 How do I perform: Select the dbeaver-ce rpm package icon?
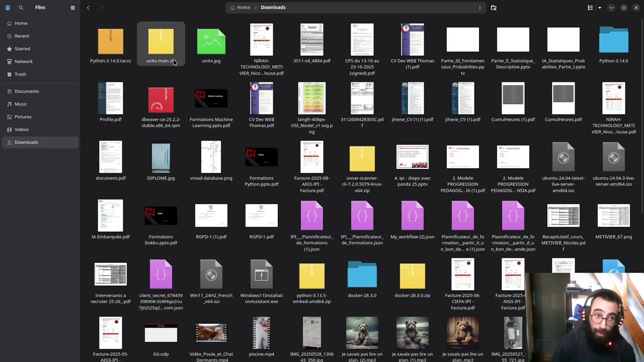coord(161,100)
